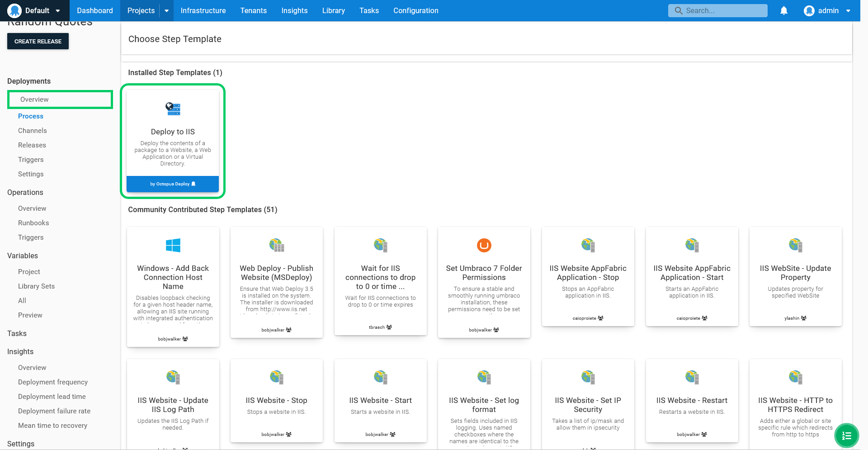Click the 'by Octopus Deploy' footer bar
The height and width of the screenshot is (450, 868).
click(173, 184)
